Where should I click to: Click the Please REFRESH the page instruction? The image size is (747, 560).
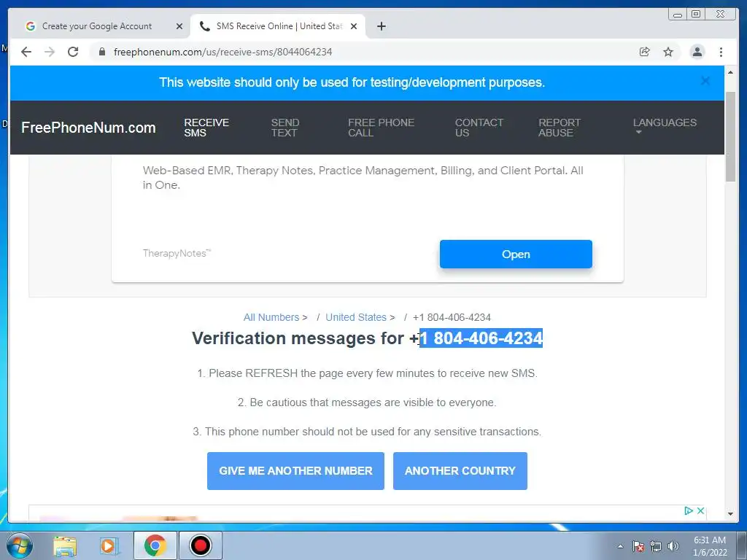[368, 373]
